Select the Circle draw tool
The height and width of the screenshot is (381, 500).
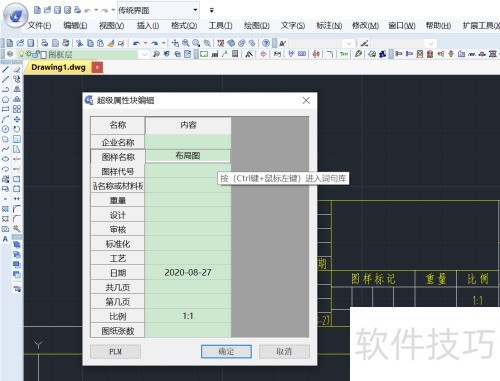[5, 129]
